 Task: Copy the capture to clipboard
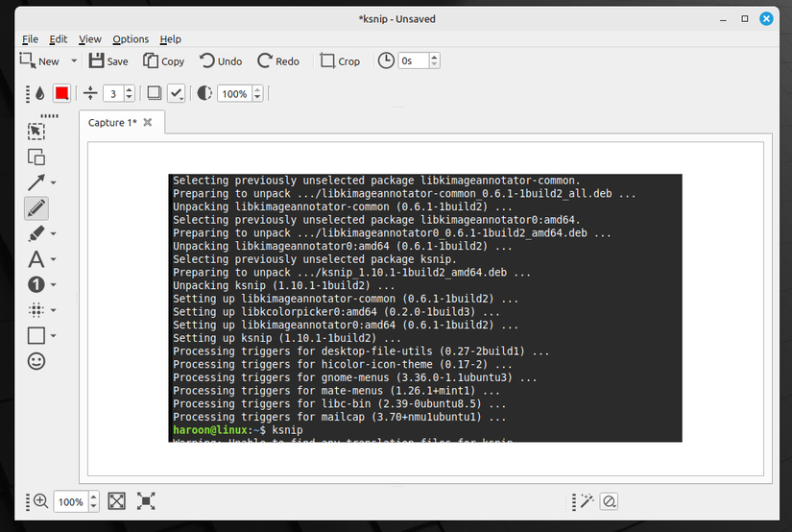coord(163,61)
